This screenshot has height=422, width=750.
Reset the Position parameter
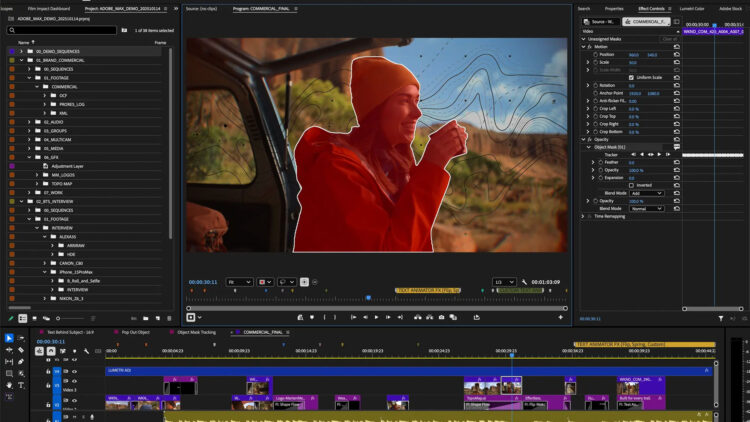pos(676,55)
